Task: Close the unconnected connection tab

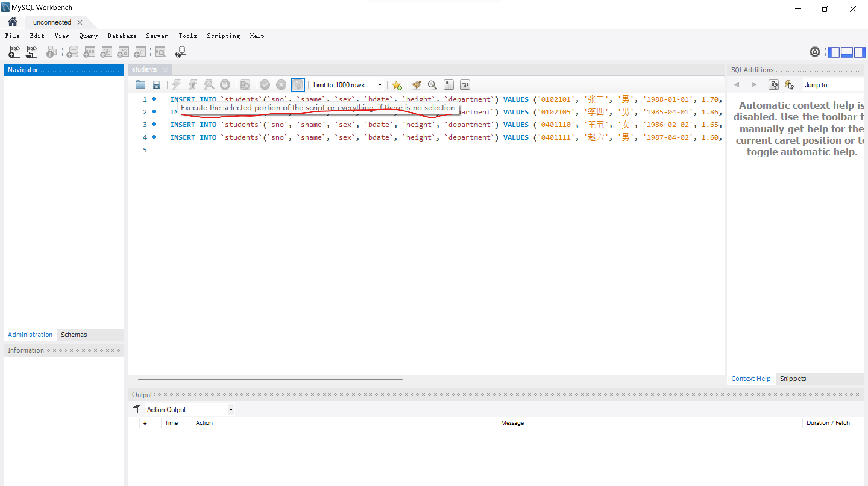Action: 80,23
